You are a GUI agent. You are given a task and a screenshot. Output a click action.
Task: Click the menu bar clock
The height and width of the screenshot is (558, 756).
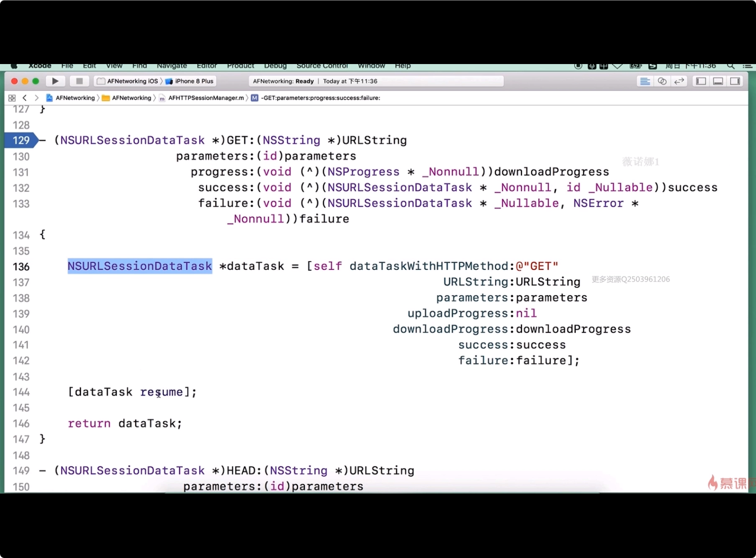coord(691,66)
